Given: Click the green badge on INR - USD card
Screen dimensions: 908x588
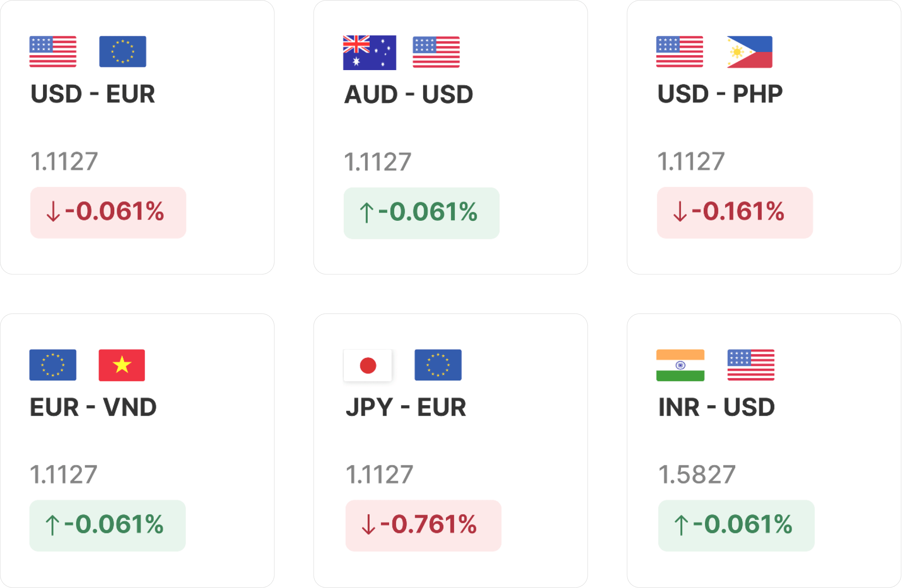Looking at the screenshot, I should (x=736, y=526).
